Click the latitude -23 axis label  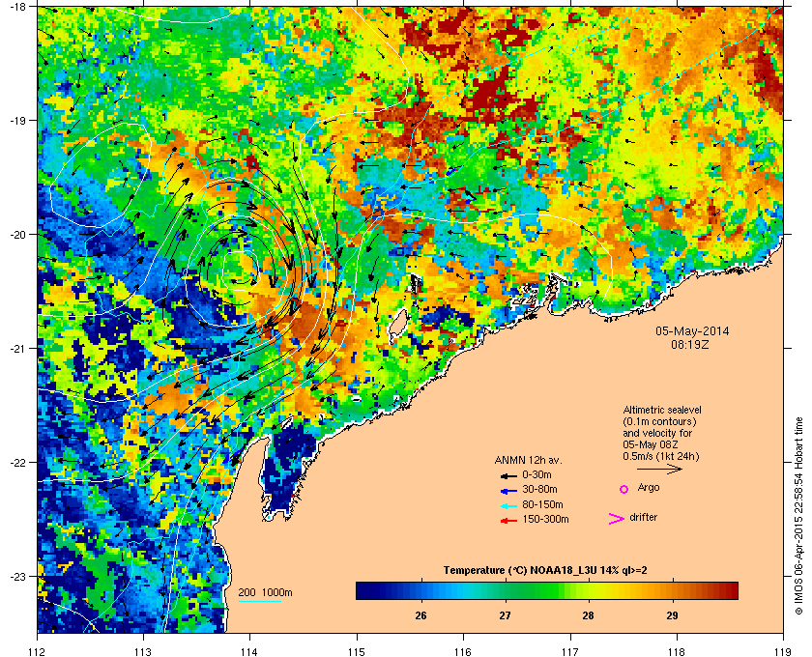click(x=17, y=576)
